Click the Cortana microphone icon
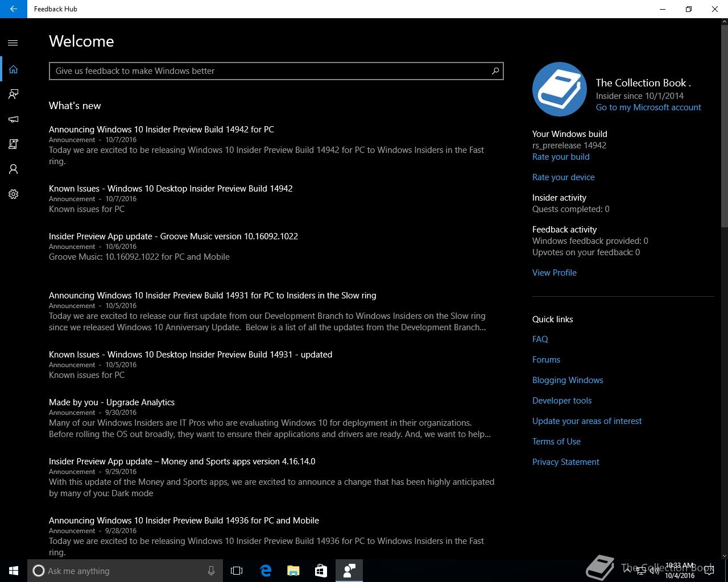 tap(211, 571)
